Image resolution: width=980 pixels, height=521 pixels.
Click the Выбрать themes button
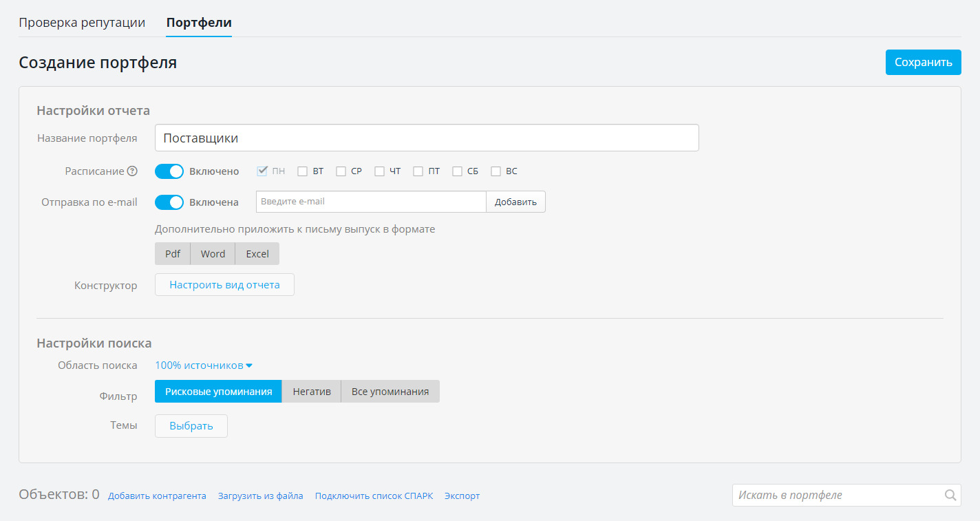(x=191, y=426)
